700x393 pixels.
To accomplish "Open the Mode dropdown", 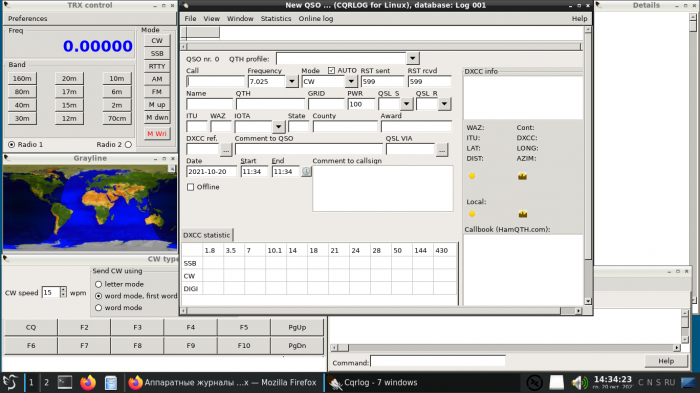I will click(x=351, y=81).
